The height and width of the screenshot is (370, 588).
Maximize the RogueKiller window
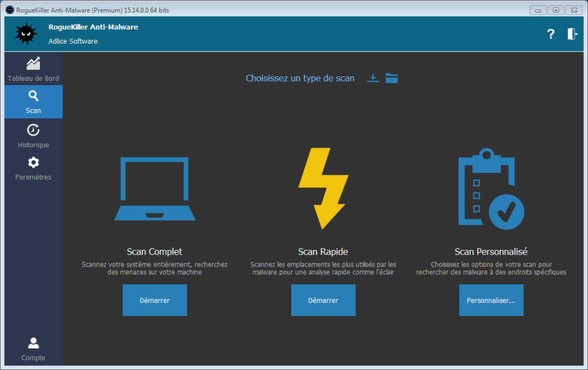click(x=555, y=10)
